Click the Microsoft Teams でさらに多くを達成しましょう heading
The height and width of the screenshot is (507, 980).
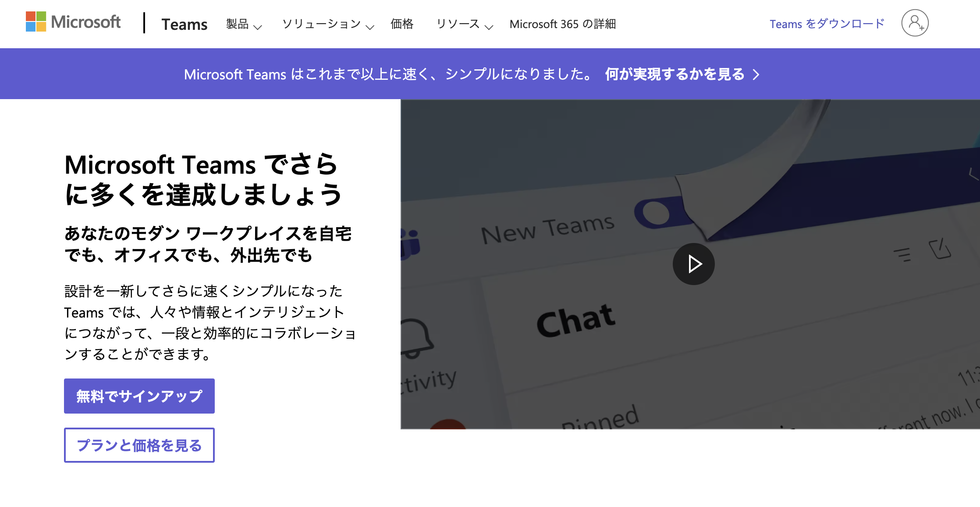coord(203,179)
